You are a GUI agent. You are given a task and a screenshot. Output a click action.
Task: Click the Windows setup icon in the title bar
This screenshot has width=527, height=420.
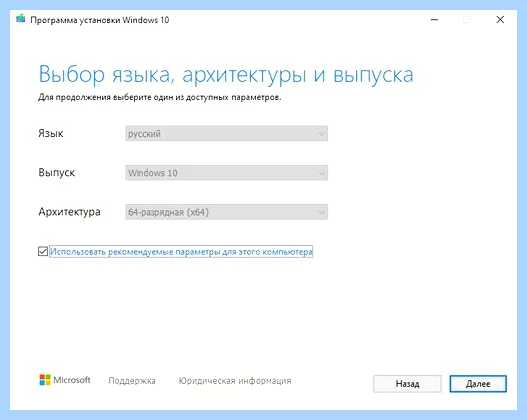pyautogui.click(x=21, y=19)
